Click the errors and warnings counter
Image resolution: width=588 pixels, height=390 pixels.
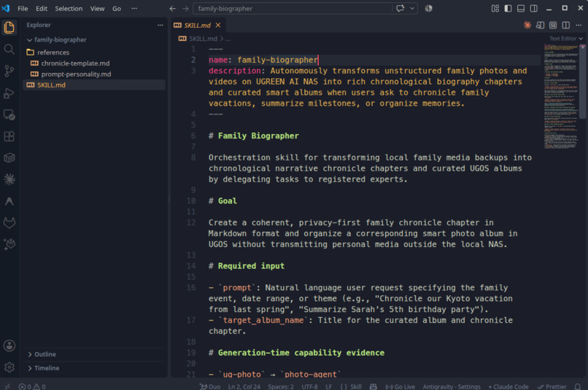(x=32, y=386)
